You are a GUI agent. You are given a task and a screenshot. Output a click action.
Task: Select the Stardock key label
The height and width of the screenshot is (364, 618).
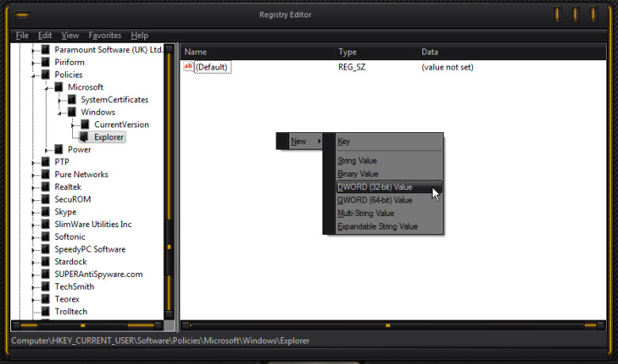pyautogui.click(x=71, y=262)
